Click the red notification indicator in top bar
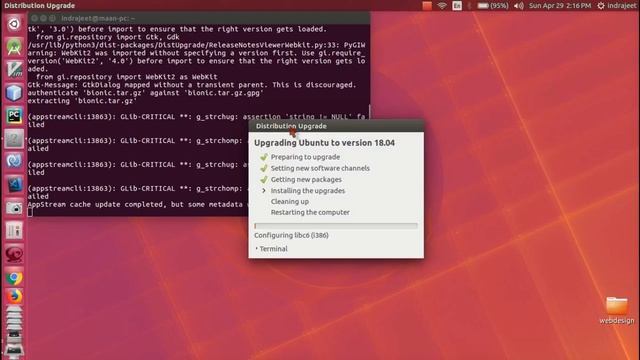This screenshot has height=360, width=640. [427, 5]
